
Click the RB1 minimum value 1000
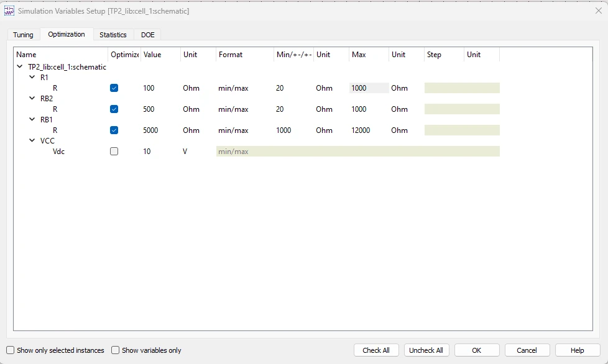(293, 130)
